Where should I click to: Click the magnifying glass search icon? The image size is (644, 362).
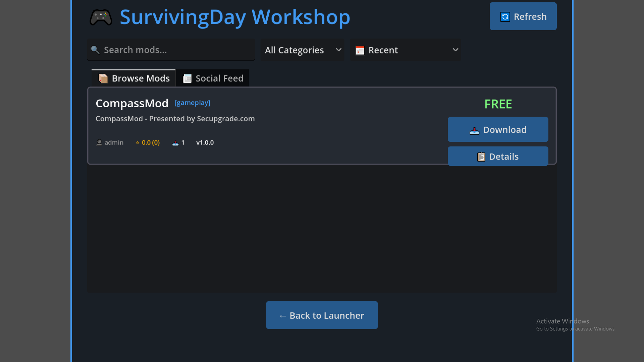(95, 50)
